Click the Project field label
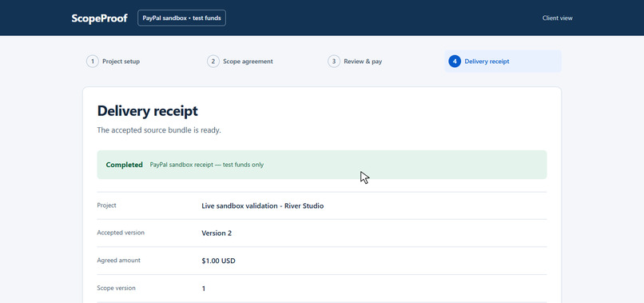The image size is (644, 303). tap(107, 205)
